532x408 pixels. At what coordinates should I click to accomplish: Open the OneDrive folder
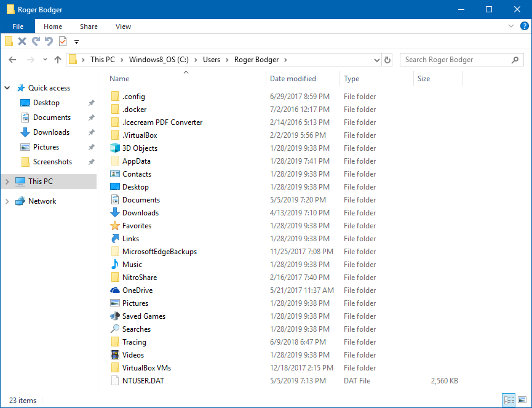[x=137, y=290]
